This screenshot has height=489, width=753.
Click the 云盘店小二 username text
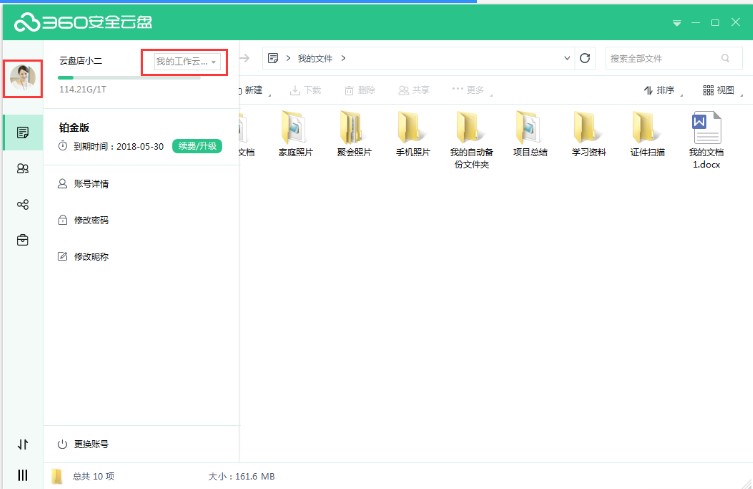coord(81,61)
